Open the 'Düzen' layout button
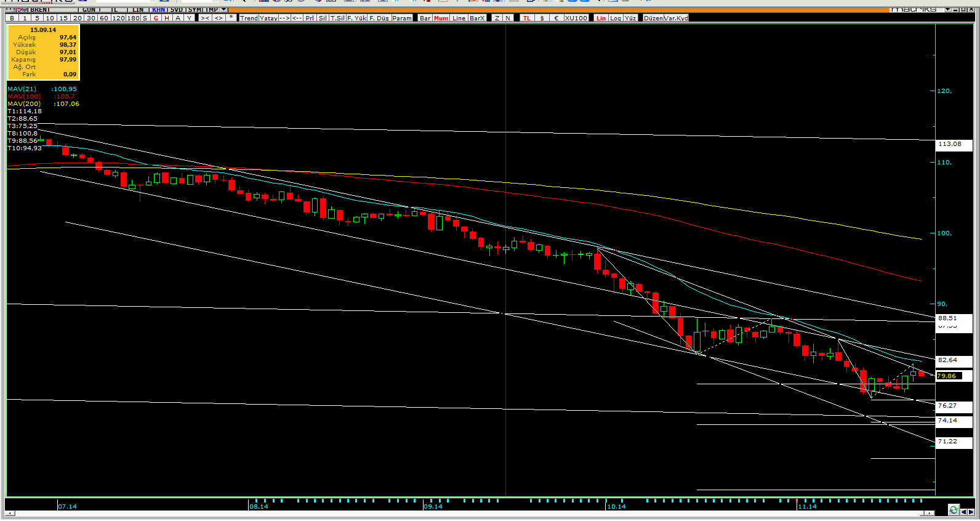Screen dimensions: 980x521 653,18
